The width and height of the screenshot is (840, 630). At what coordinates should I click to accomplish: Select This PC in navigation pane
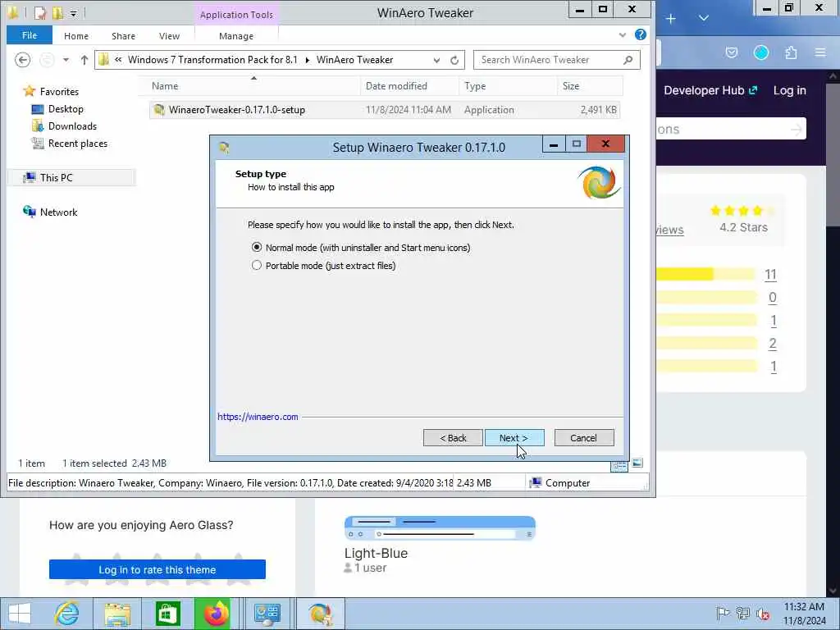click(72, 177)
